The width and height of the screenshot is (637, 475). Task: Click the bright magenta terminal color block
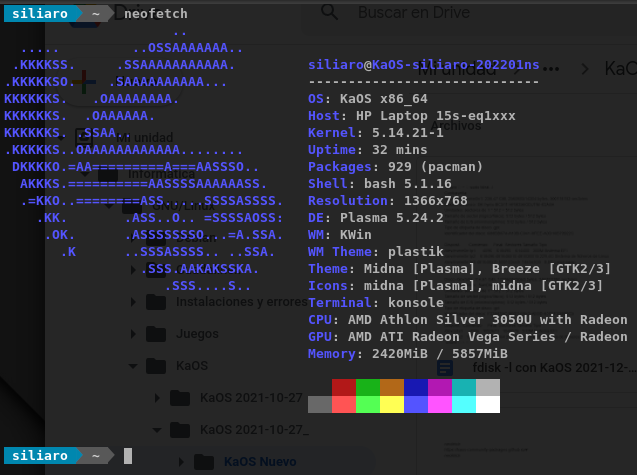pyautogui.click(x=440, y=405)
